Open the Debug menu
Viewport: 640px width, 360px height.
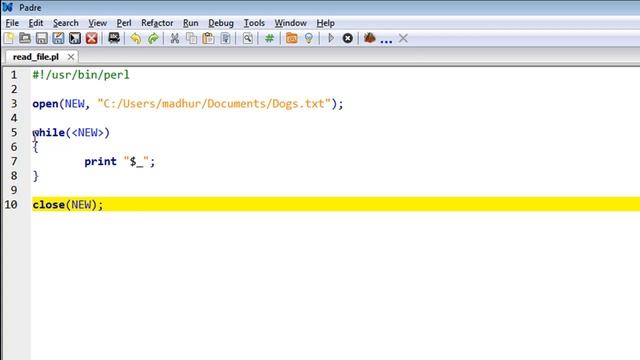[221, 23]
